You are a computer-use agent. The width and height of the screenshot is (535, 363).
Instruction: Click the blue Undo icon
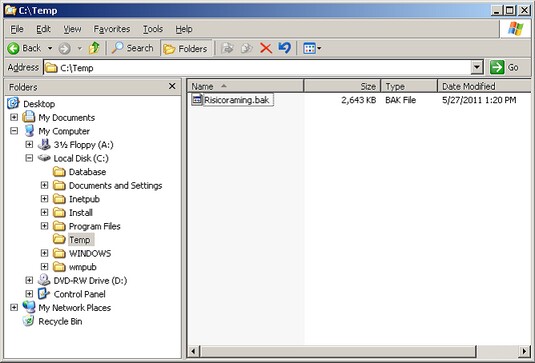coord(285,48)
